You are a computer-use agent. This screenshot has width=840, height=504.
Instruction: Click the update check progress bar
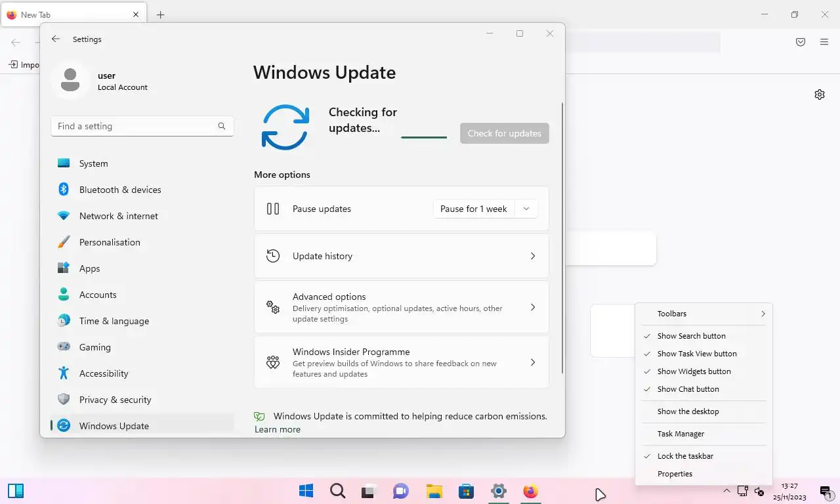(x=424, y=137)
